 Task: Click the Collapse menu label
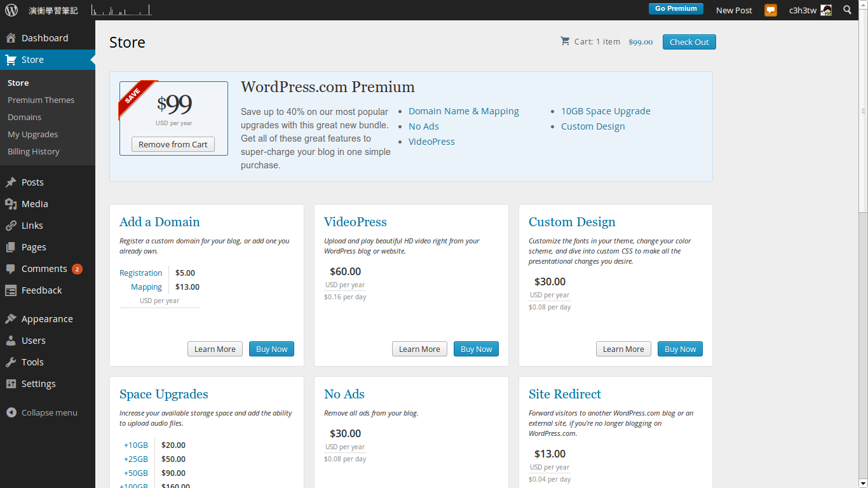pyautogui.click(x=50, y=412)
